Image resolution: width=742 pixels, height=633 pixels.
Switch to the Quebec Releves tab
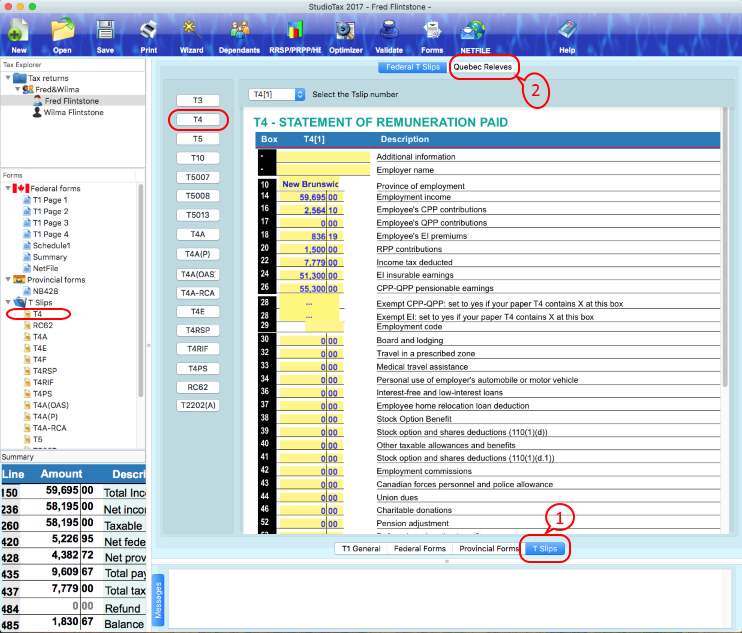483,67
